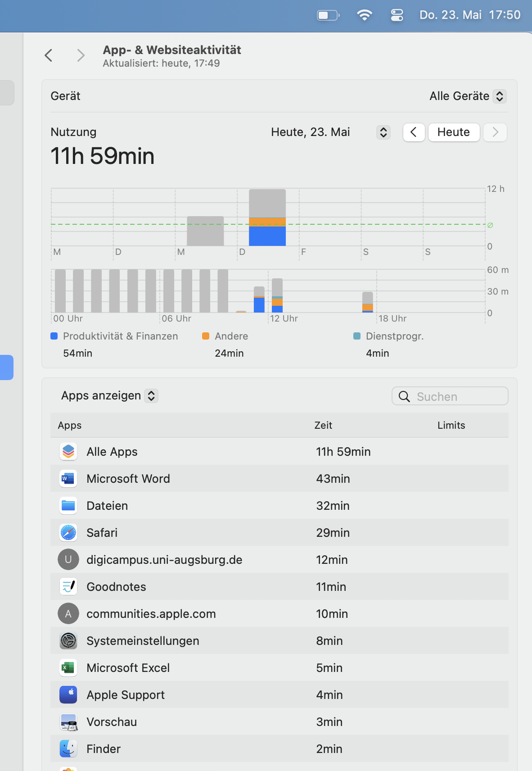
Task: Click the Goodnotes app icon
Action: 68,586
